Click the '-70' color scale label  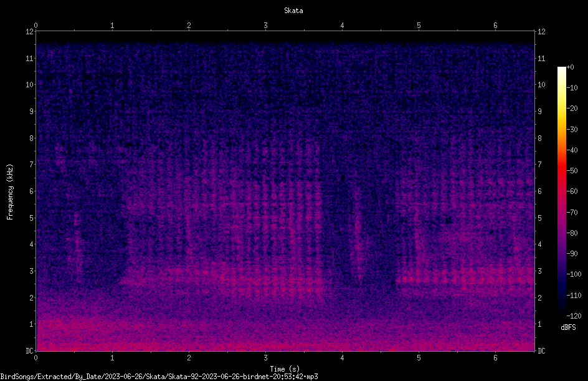572,213
